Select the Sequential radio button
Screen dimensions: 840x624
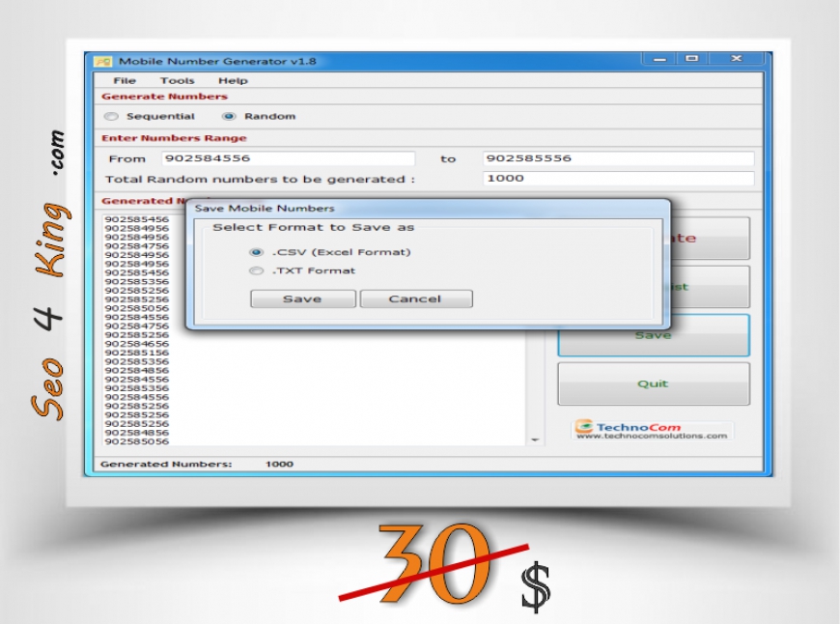click(x=111, y=116)
